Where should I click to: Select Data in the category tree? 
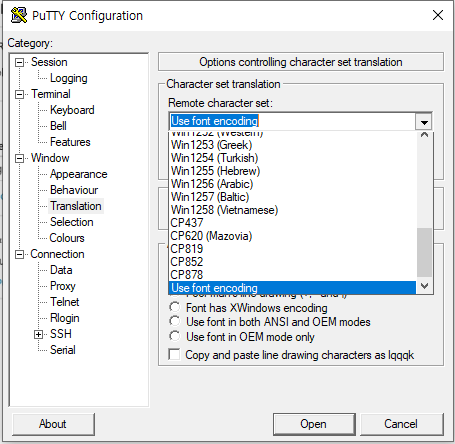[x=61, y=270]
